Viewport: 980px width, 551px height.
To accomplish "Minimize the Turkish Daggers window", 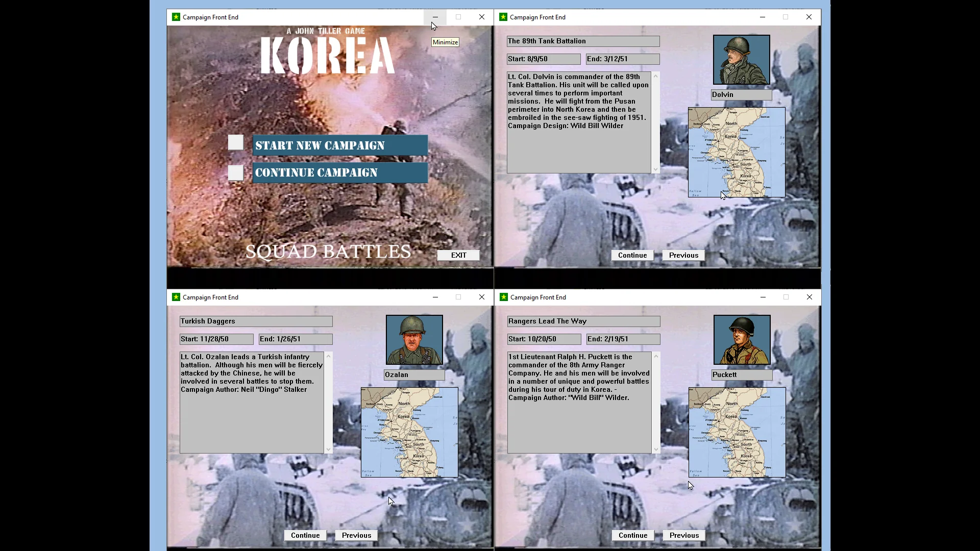I will click(435, 297).
